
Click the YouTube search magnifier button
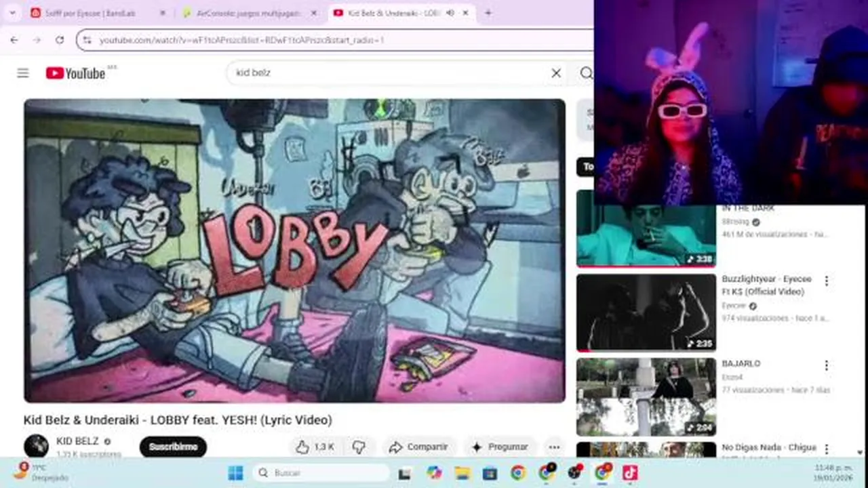pyautogui.click(x=587, y=73)
